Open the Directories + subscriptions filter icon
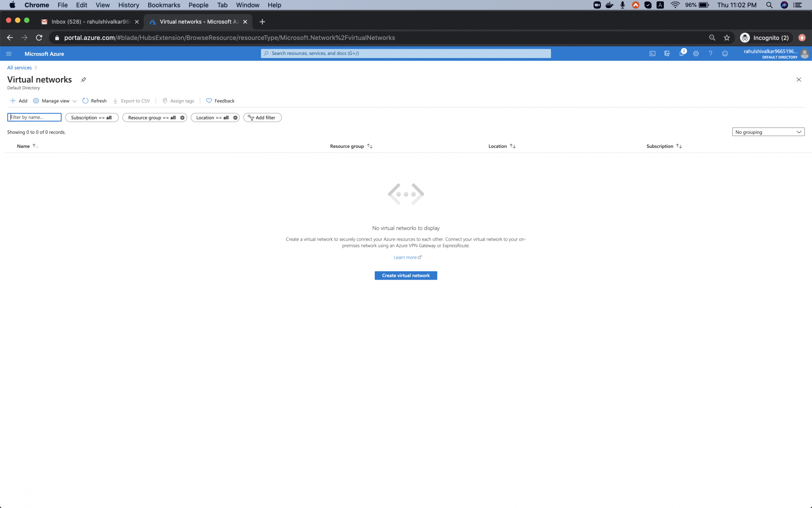The height and width of the screenshot is (508, 812). pyautogui.click(x=667, y=53)
